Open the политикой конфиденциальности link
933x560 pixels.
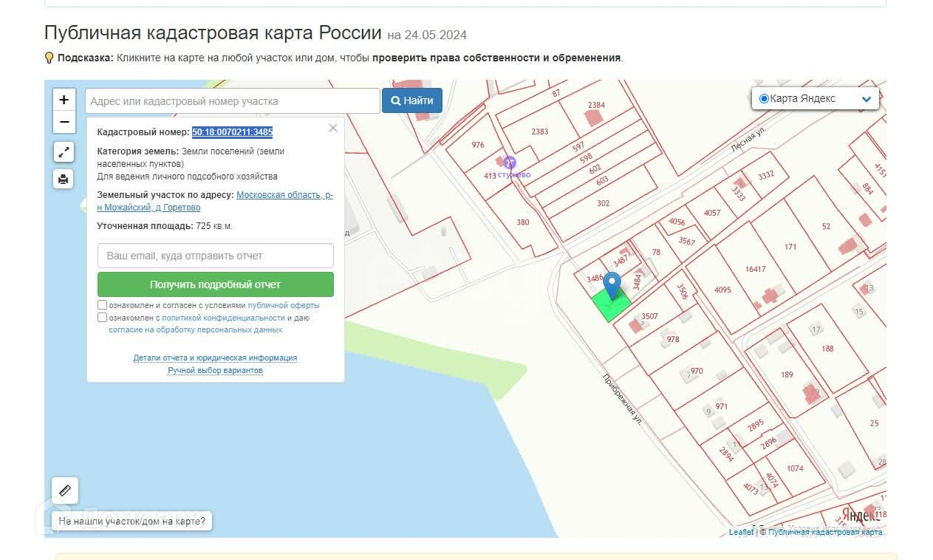point(224,318)
